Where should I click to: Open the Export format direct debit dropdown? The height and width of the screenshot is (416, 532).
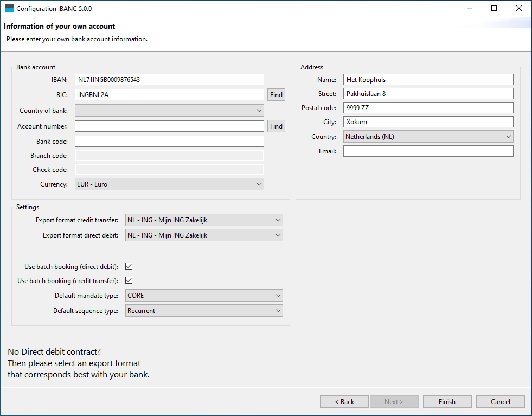(204, 235)
